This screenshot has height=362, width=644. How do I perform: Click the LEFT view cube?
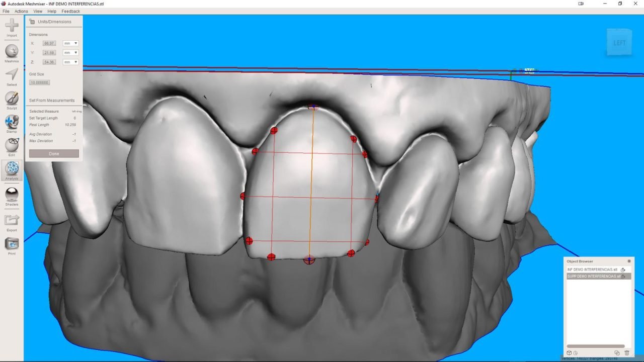tap(619, 43)
